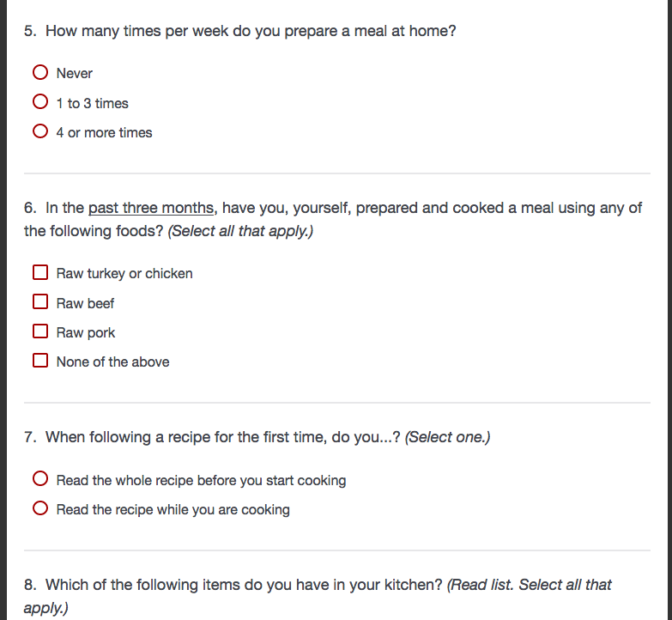Select 'Read the whole recipe before you start cooking'
This screenshot has width=672, height=620.
(x=40, y=479)
